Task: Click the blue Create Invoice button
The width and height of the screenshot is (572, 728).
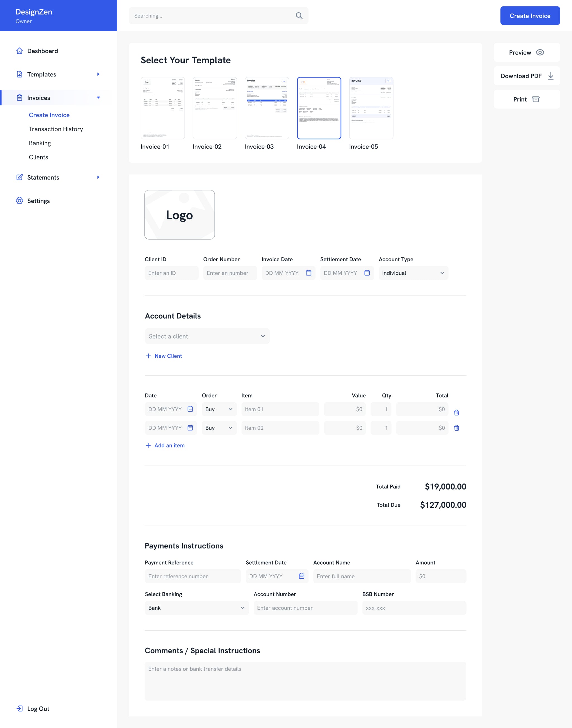Action: [530, 16]
